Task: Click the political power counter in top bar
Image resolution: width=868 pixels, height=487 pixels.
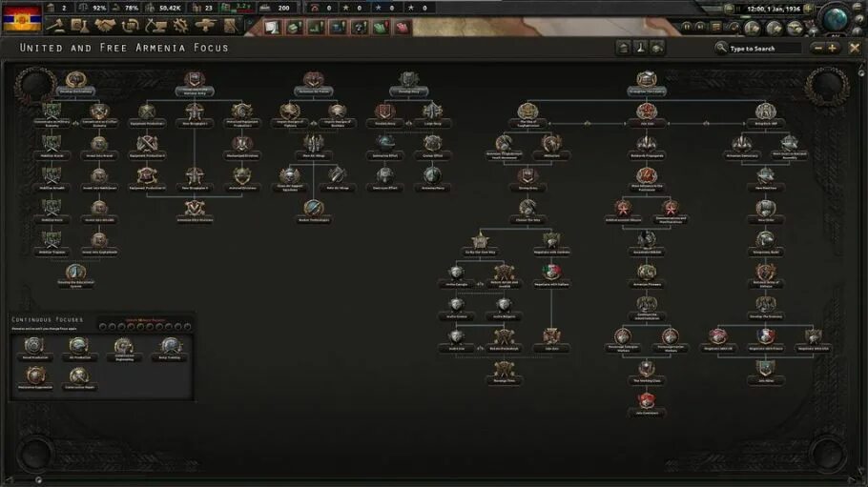Action: pyautogui.click(x=57, y=9)
